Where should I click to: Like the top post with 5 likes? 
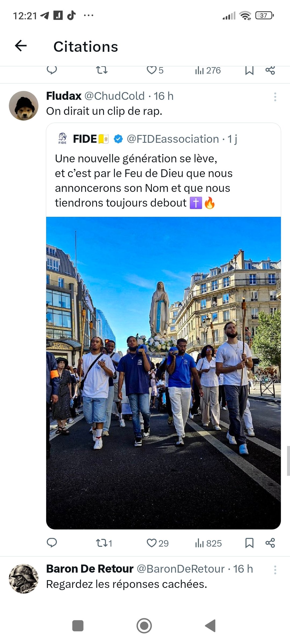pyautogui.click(x=155, y=70)
